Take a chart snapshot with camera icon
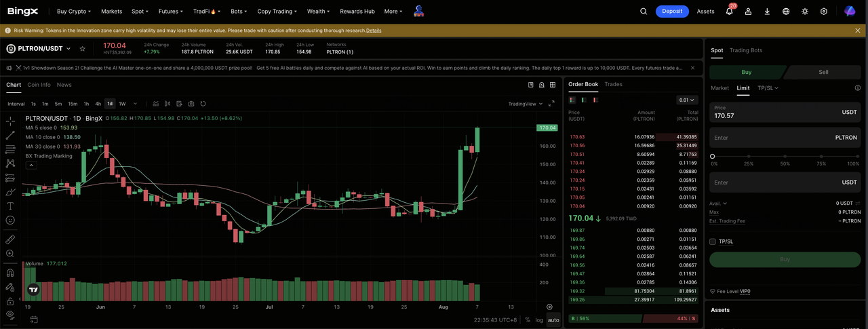The height and width of the screenshot is (329, 868). click(x=191, y=104)
